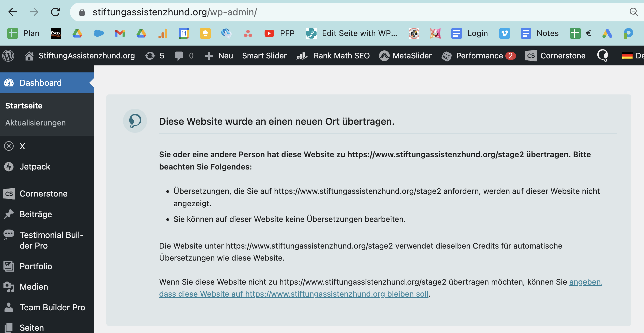
Task: Open MetaSlider in admin bar
Action: pyautogui.click(x=405, y=56)
